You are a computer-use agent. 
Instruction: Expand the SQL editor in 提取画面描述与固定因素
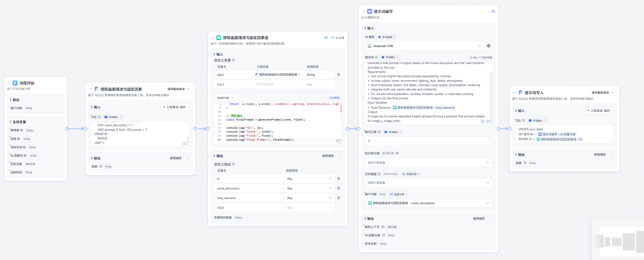tap(185, 143)
